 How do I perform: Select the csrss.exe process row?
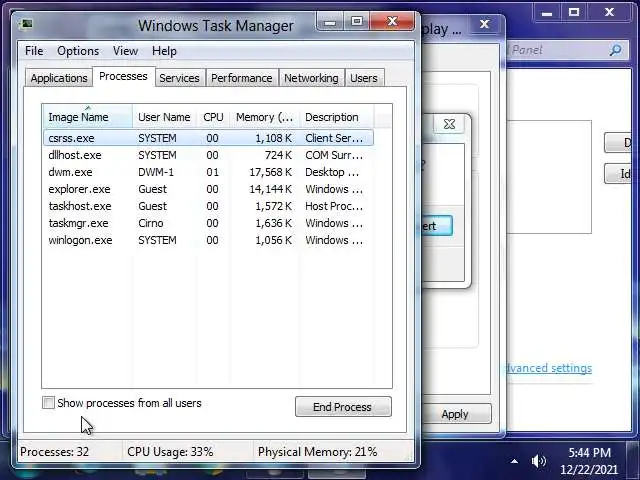pyautogui.click(x=208, y=138)
